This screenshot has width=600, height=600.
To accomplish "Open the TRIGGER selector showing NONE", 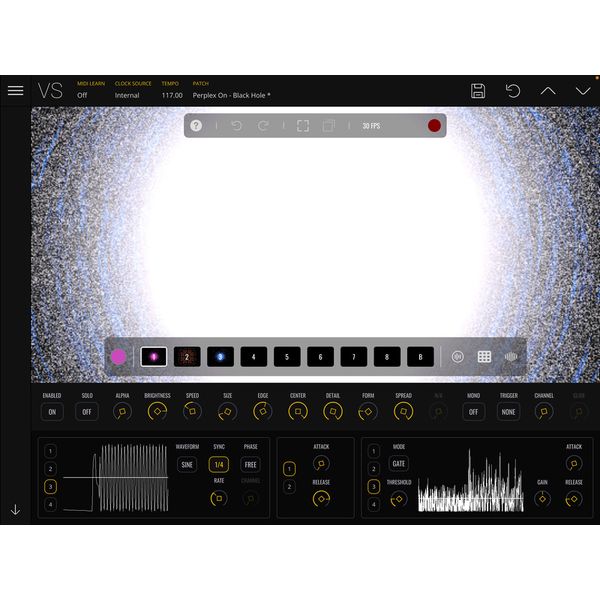I will (509, 411).
